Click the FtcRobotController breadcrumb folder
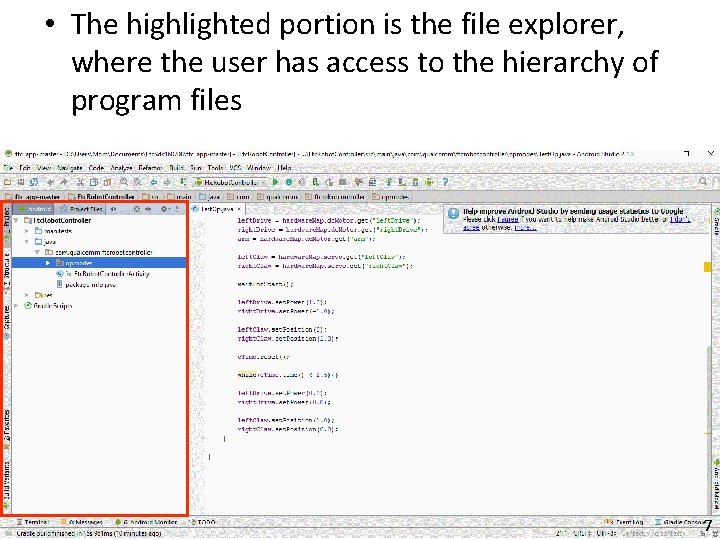The width and height of the screenshot is (720, 540). [101, 197]
